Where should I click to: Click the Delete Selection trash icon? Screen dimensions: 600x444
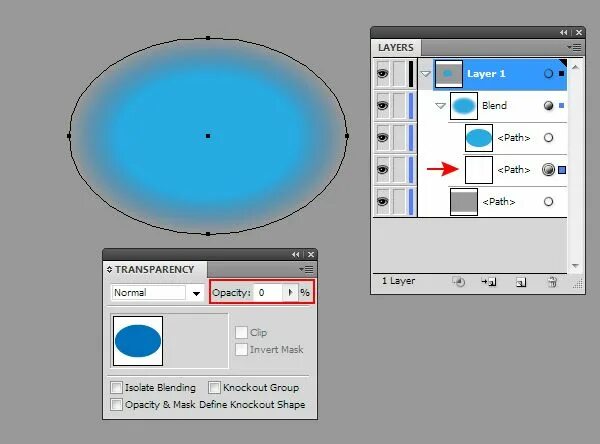pos(552,282)
